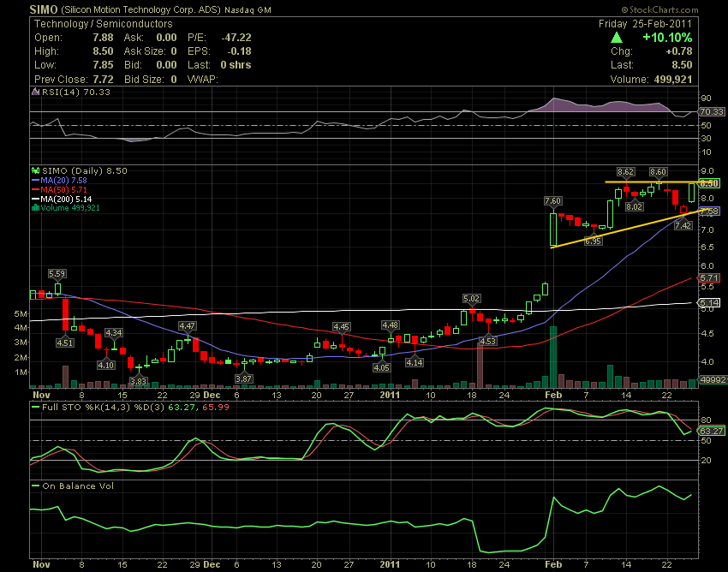Viewport: 728px width, 572px height.
Task: Click the MA(20) 7.58 legend text
Action: click(63, 180)
